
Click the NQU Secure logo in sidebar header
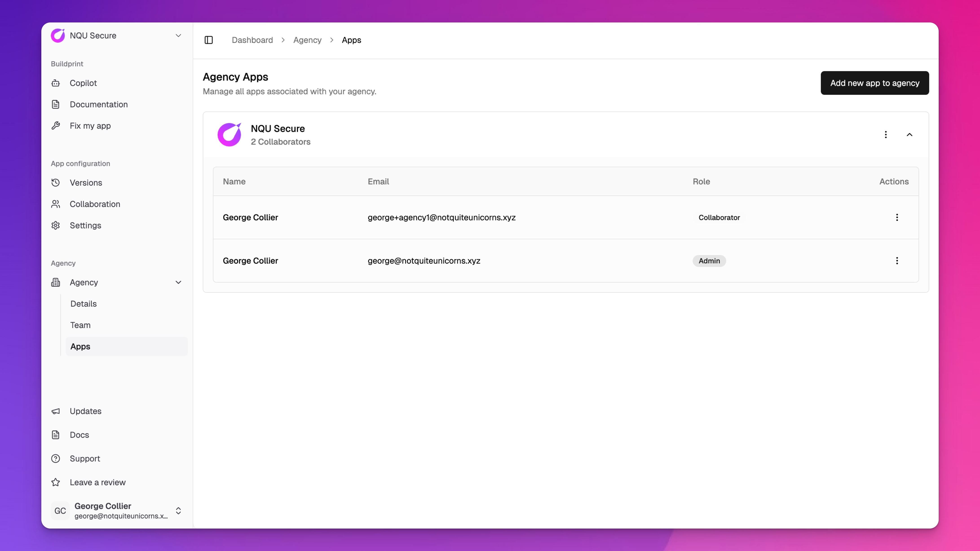point(58,35)
